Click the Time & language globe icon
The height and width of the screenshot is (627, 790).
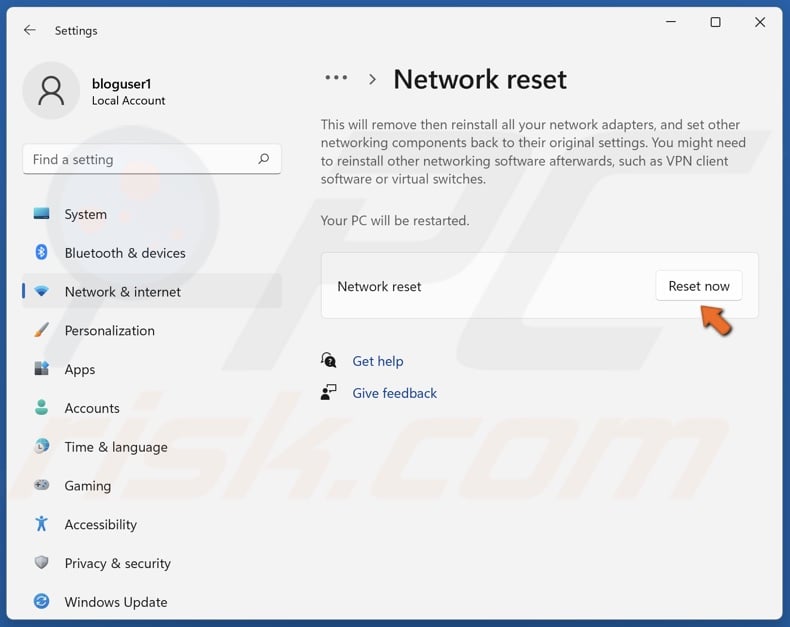41,446
